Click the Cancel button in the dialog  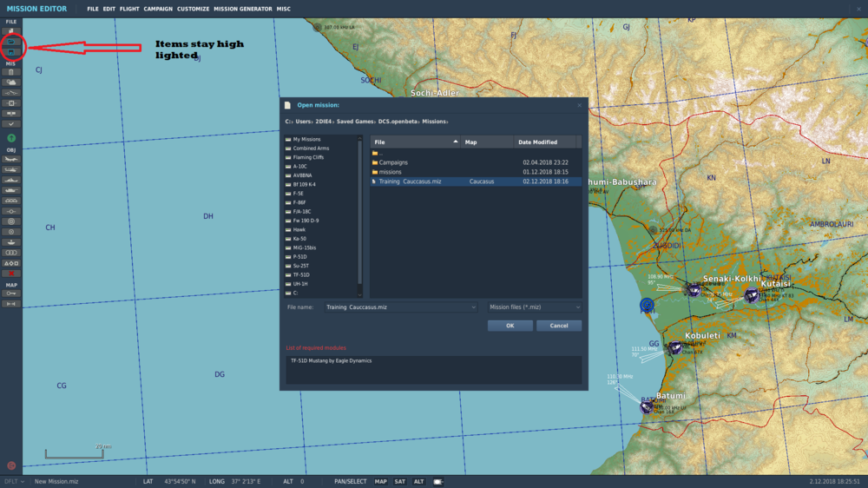pyautogui.click(x=559, y=326)
